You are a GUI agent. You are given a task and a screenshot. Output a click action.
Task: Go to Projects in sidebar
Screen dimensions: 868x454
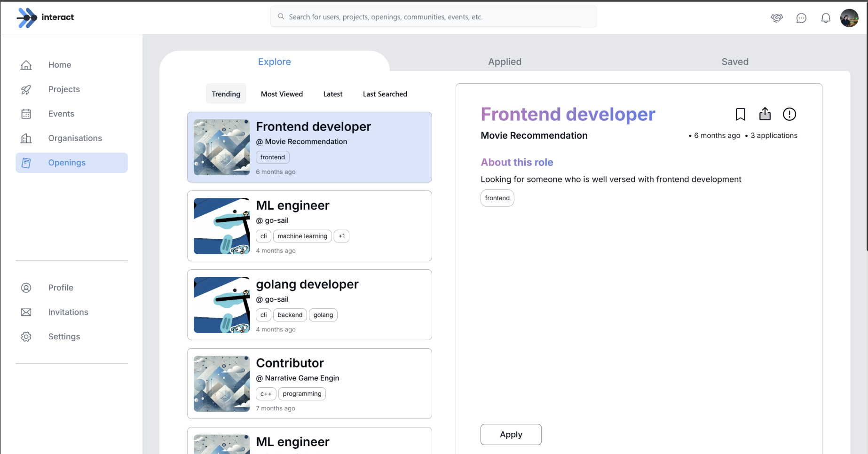(64, 89)
